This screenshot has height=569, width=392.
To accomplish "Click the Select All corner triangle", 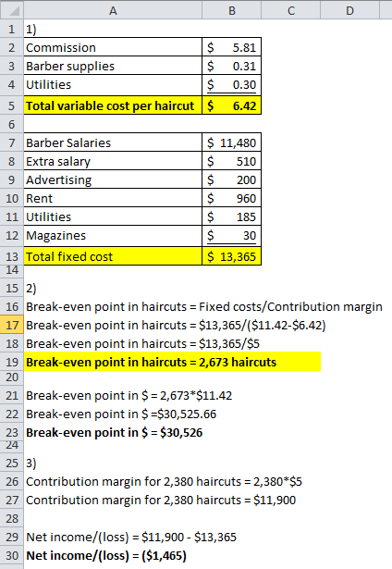I will (x=12, y=10).
